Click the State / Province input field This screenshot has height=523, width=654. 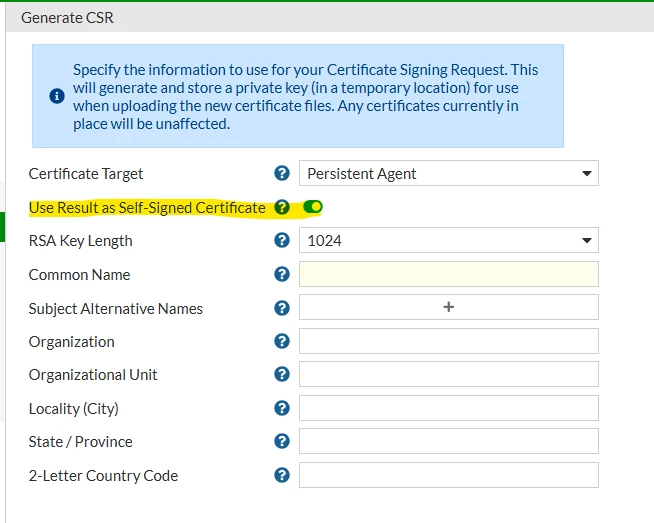click(449, 441)
